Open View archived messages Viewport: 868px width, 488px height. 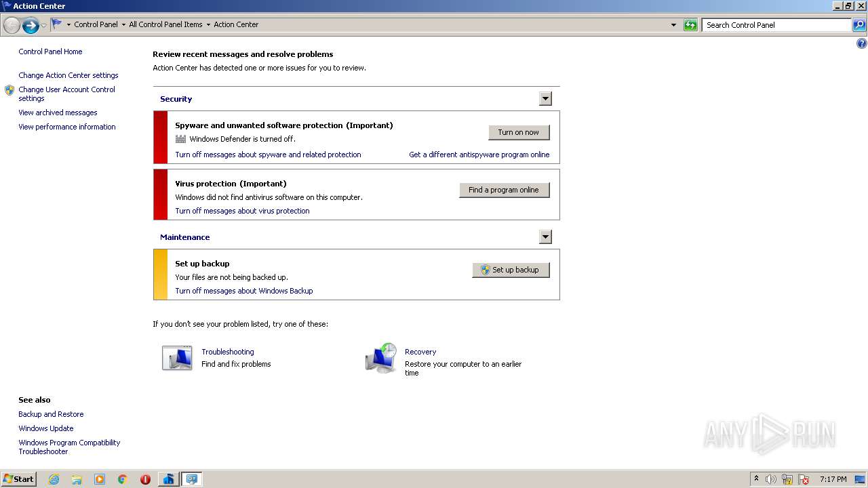pos(58,113)
